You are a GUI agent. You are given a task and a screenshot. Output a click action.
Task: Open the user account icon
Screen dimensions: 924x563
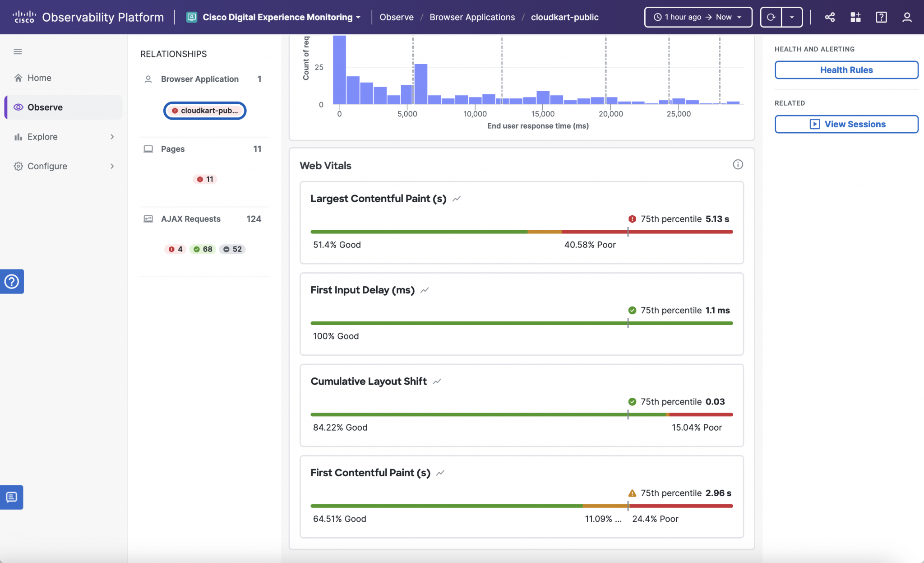coord(907,17)
